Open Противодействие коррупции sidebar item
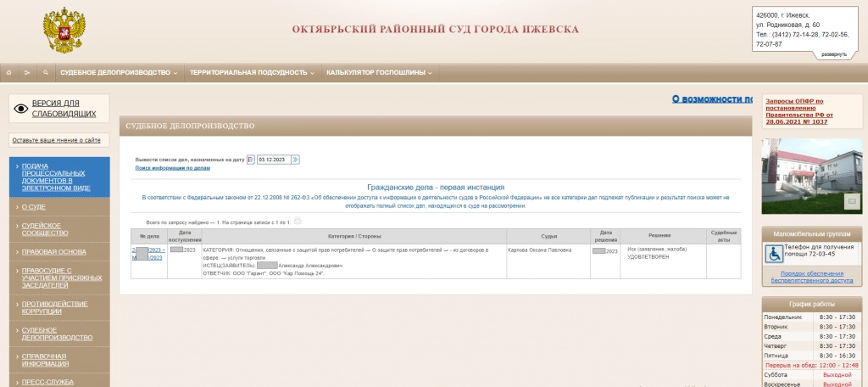Image resolution: width=868 pixels, height=387 pixels. tap(59, 308)
